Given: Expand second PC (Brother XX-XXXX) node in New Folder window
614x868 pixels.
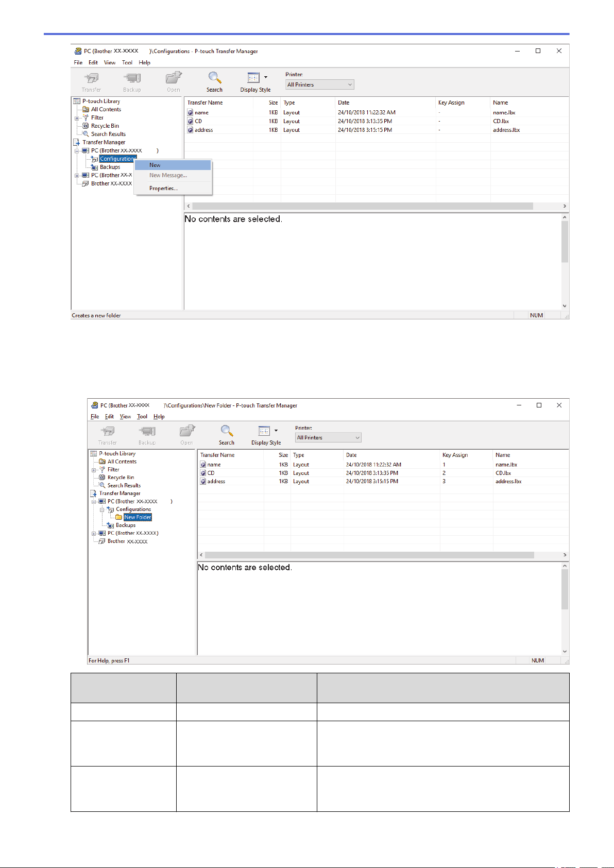Looking at the screenshot, I should point(94,534).
